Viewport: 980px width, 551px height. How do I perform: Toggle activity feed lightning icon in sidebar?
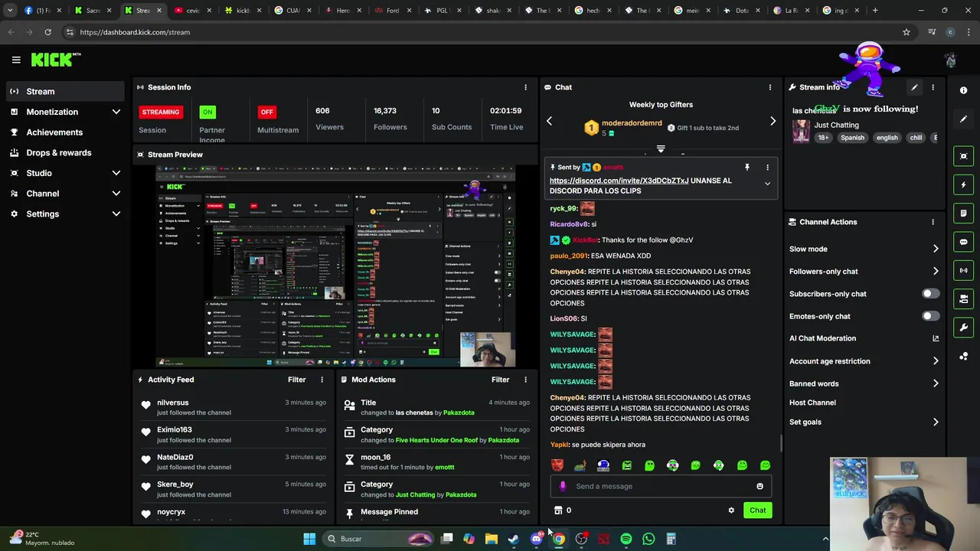pyautogui.click(x=964, y=184)
